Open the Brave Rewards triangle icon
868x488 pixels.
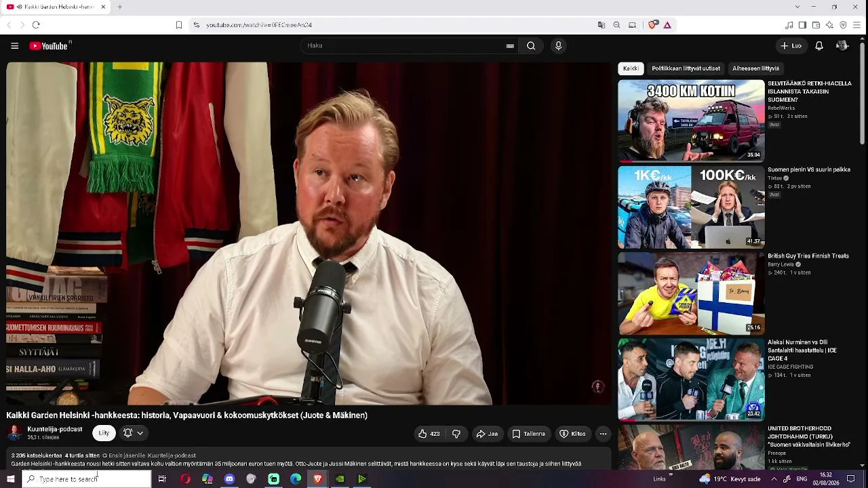(x=667, y=25)
